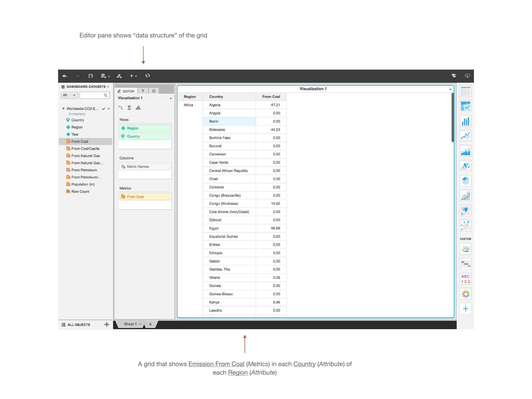
Task: Select the From Petroleum metric
Action: tap(84, 170)
